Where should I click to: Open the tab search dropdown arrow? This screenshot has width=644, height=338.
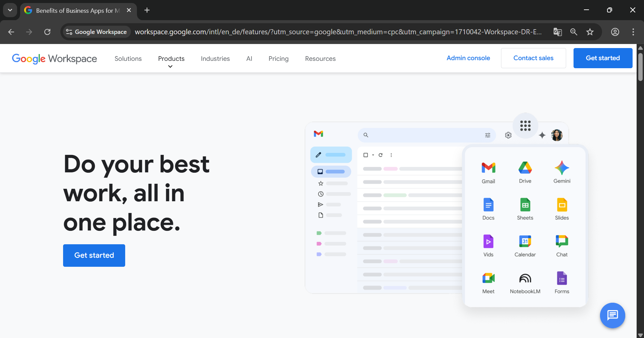tap(10, 10)
